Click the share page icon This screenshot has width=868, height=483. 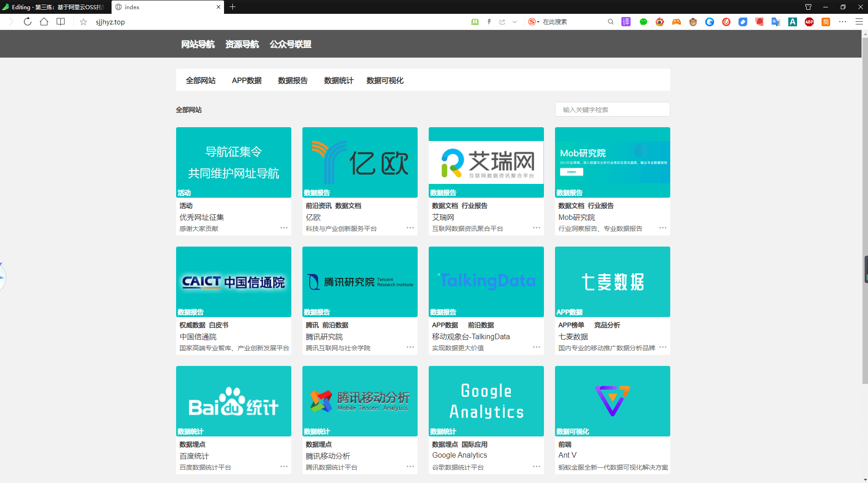[x=502, y=22]
